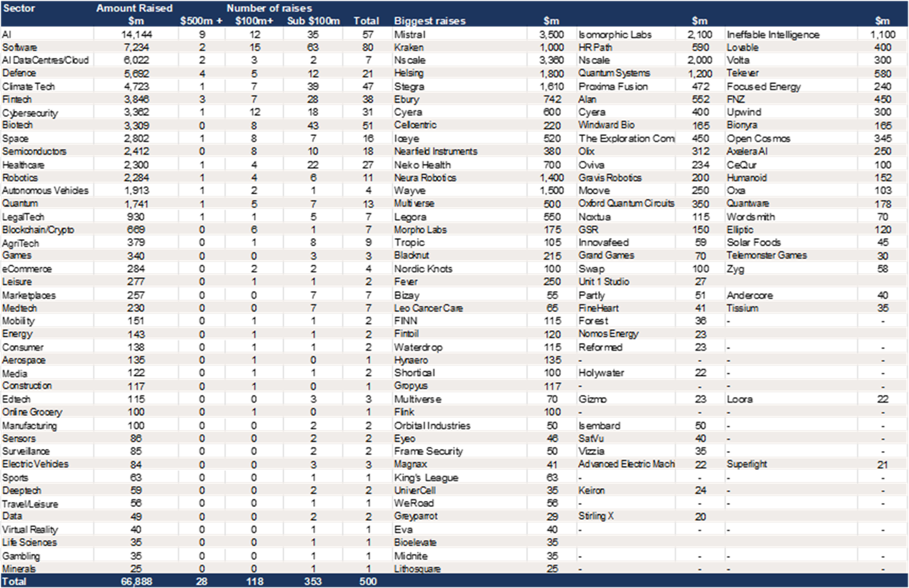Click the 'Biotech' sector cell

pos(17,125)
